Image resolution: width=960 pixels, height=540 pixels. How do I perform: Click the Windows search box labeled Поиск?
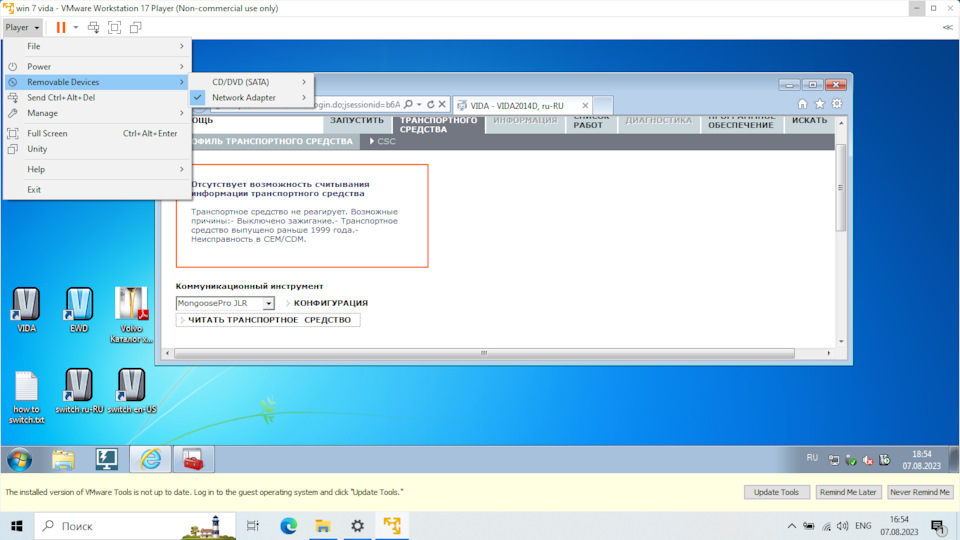tap(130, 526)
